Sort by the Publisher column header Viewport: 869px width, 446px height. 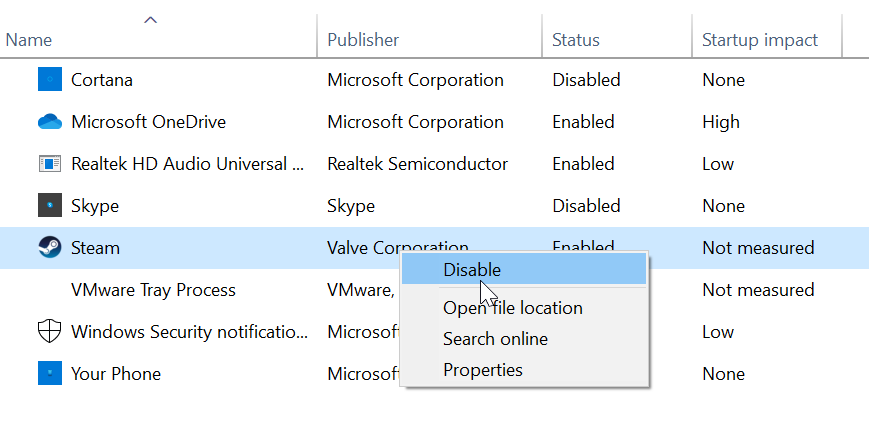click(363, 40)
